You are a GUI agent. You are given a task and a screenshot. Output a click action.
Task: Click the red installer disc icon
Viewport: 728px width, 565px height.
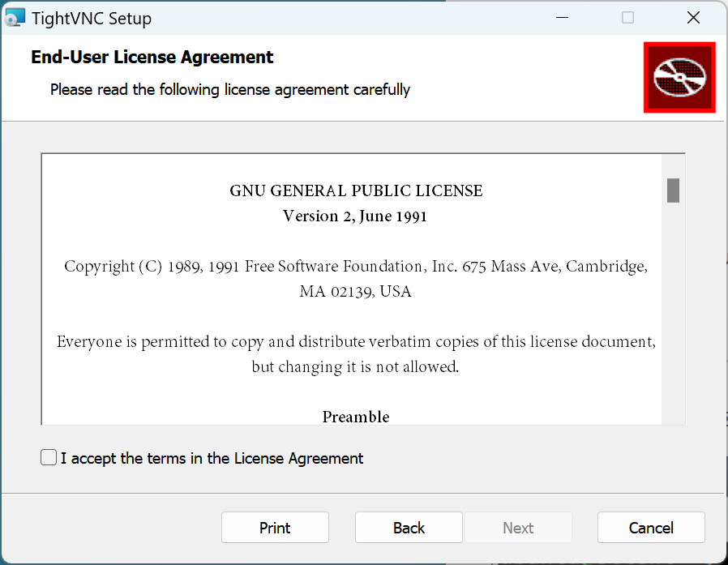coord(679,77)
